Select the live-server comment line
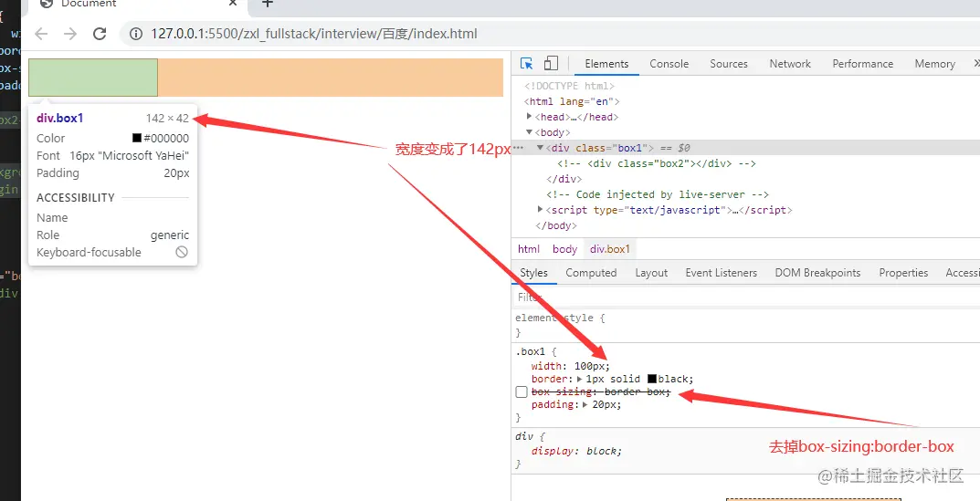 pyautogui.click(x=658, y=194)
